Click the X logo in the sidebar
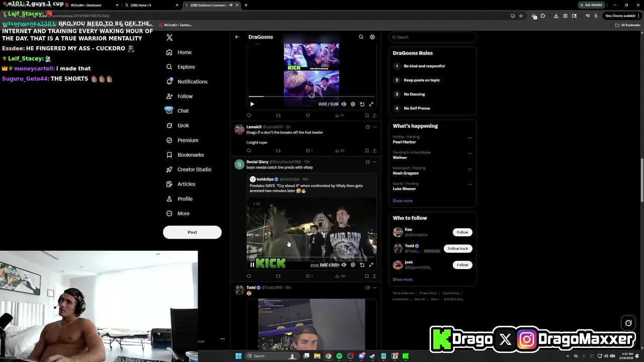 [x=170, y=38]
